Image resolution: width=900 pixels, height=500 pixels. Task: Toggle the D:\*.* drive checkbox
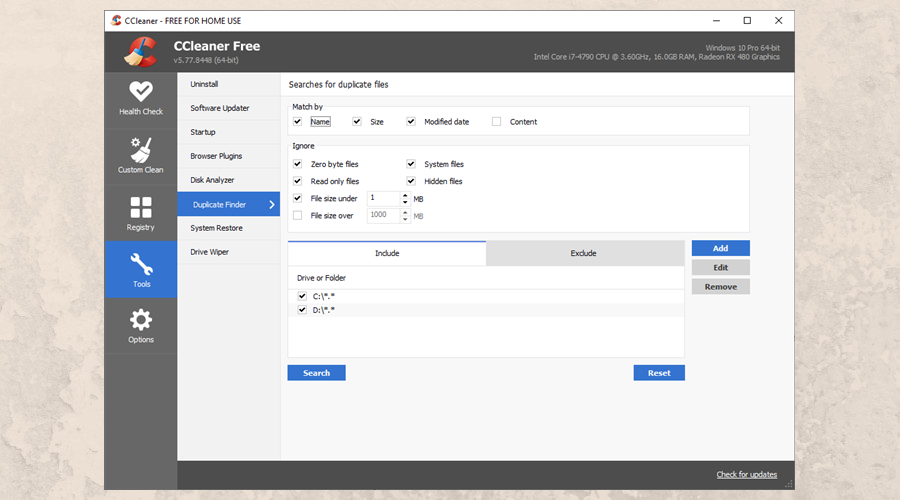tap(302, 310)
